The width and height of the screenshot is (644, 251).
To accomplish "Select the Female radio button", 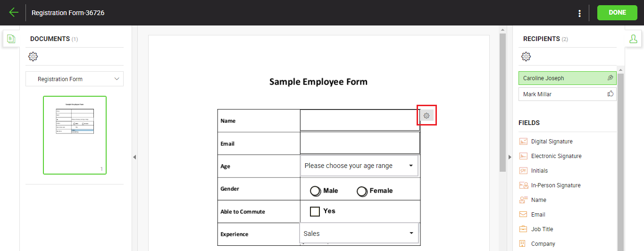I will (362, 191).
